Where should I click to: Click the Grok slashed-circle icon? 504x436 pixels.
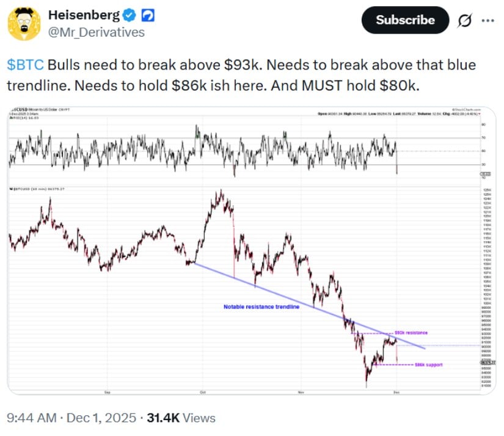click(465, 20)
